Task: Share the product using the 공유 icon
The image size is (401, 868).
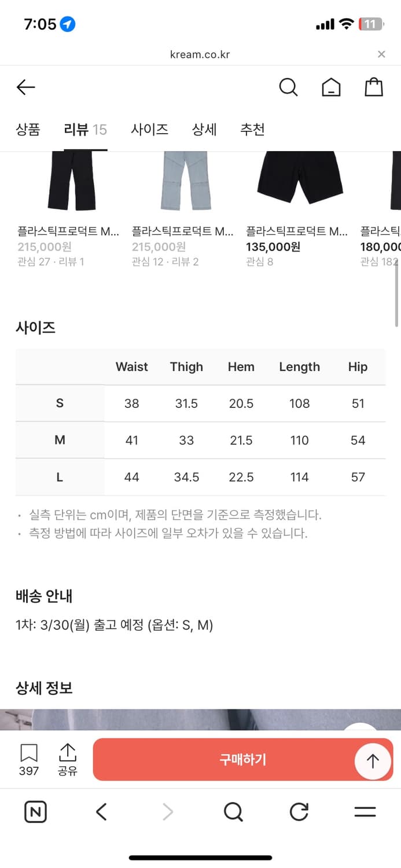Action: point(67,758)
